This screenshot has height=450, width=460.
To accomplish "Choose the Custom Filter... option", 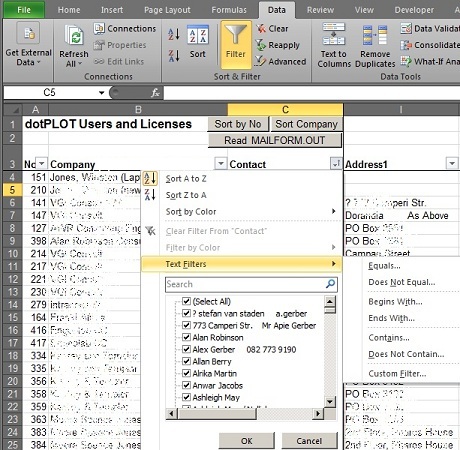I will [x=397, y=374].
